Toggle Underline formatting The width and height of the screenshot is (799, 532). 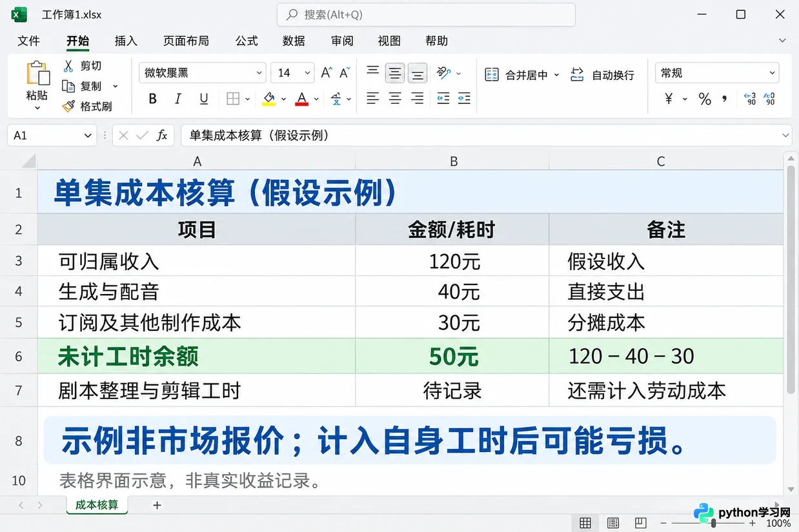[204, 99]
